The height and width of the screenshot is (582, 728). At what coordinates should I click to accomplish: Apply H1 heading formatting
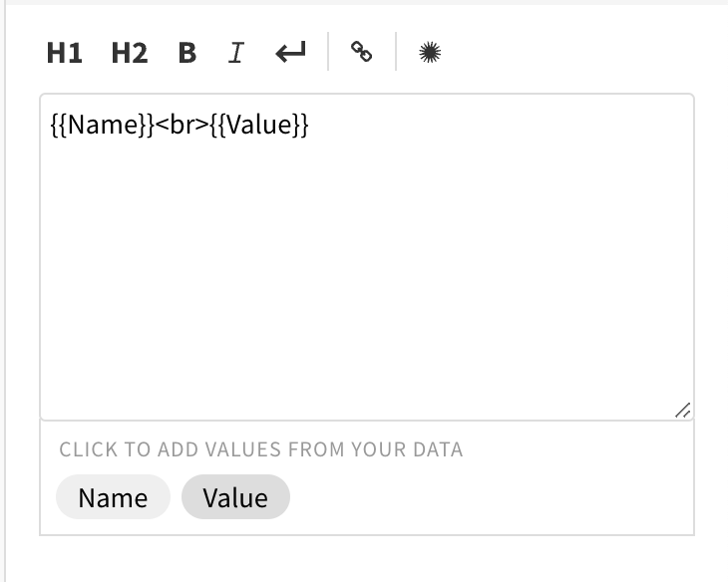click(x=65, y=53)
